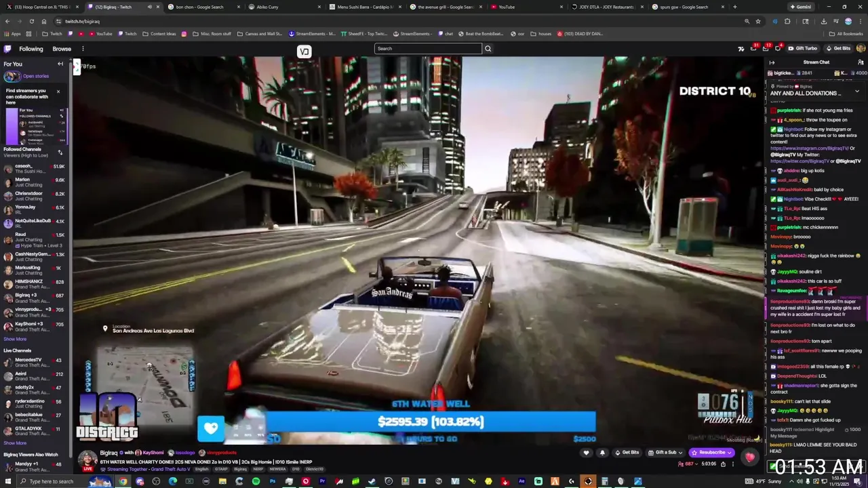Click Get Bits below the stream
This screenshot has width=868, height=488.
click(627, 453)
